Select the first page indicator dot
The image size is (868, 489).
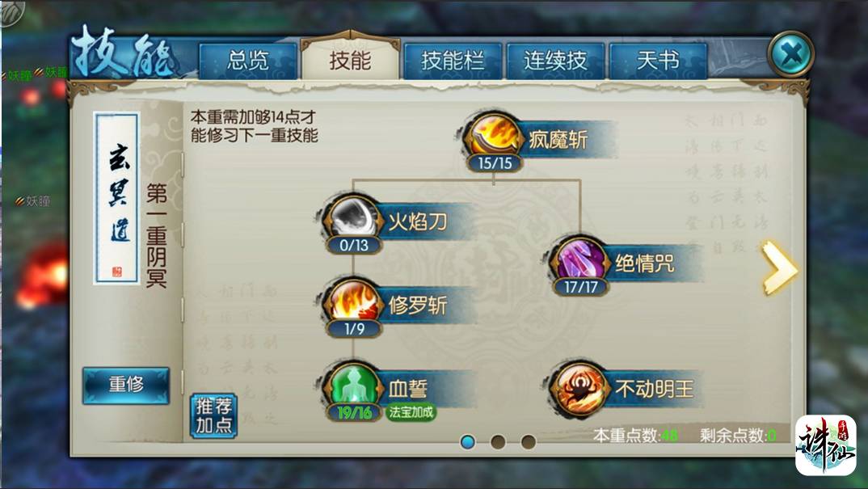468,441
